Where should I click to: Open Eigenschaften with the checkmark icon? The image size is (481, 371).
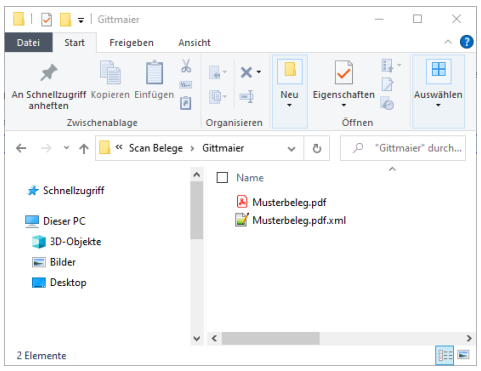pyautogui.click(x=344, y=72)
